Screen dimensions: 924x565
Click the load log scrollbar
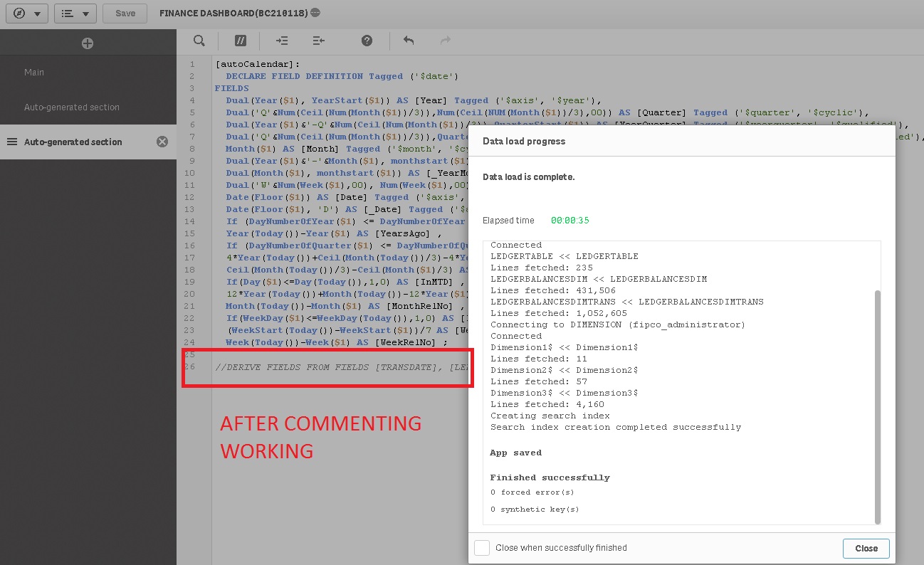tap(877, 406)
